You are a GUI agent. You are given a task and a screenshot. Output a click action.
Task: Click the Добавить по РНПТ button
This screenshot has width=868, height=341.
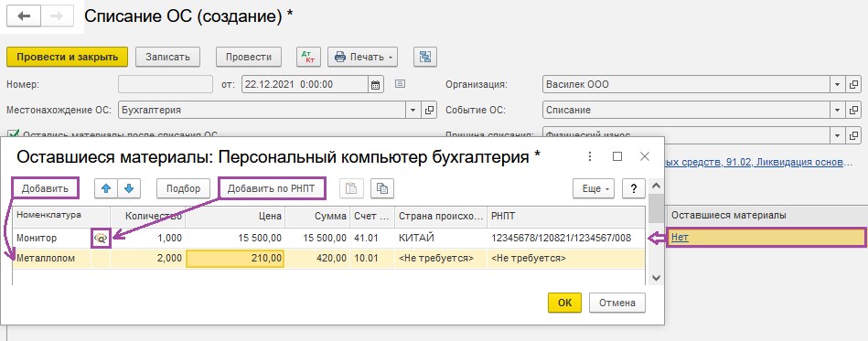pos(272,188)
